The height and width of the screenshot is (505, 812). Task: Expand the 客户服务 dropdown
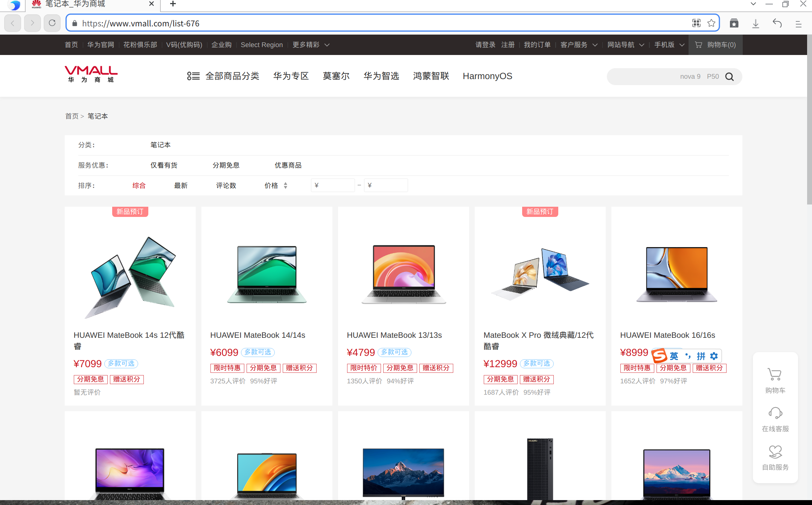579,45
